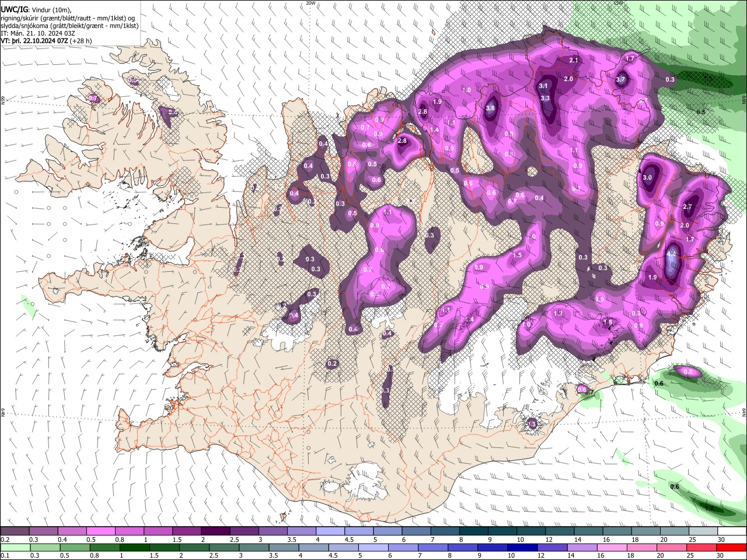Click the darkest purple 2–2.5 snow swatch
The image size is (747, 560).
pyautogui.click(x=215, y=531)
